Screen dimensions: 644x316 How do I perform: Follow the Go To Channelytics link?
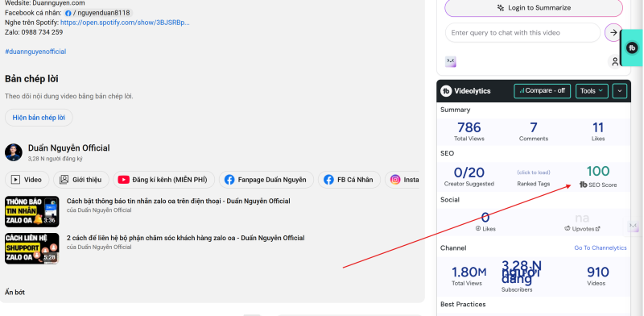(x=601, y=247)
